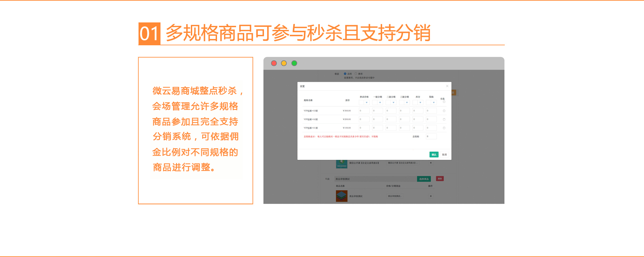Screen dimensions: 644x257
Task: Click the green maximize window dot
Action: (x=294, y=63)
